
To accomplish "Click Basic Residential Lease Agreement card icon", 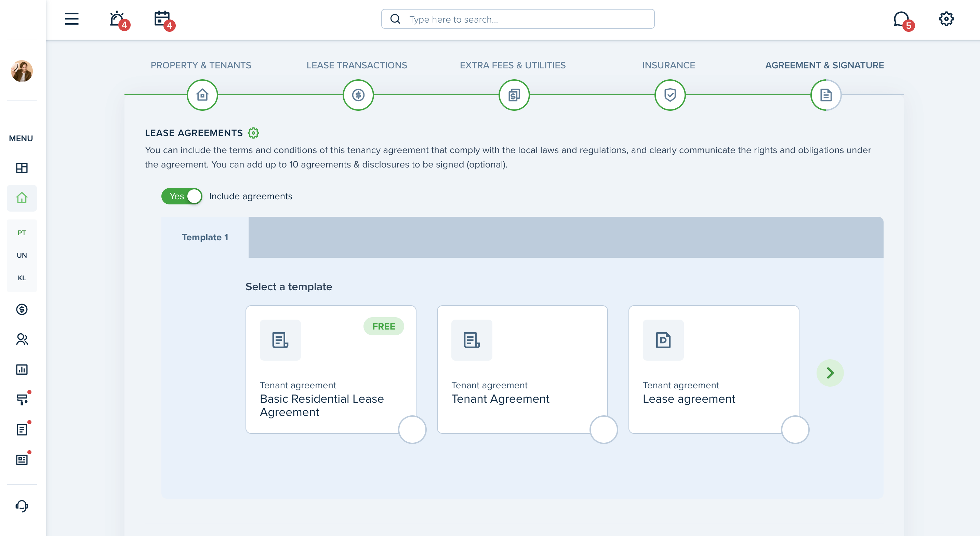I will tap(280, 340).
